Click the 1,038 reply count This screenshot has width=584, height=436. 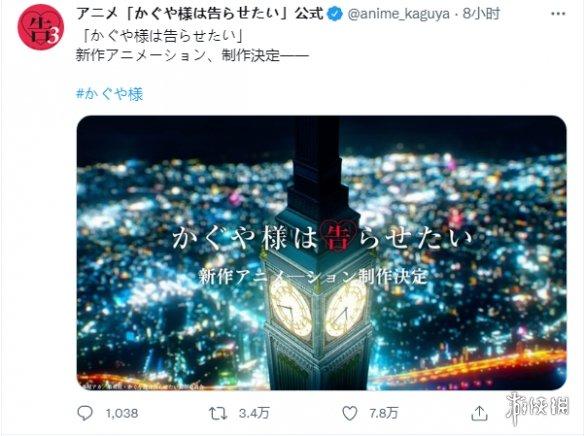point(122,413)
